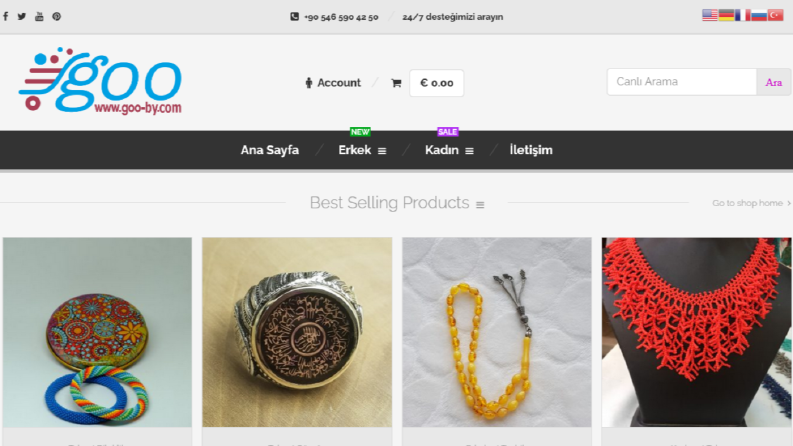Switch language with the French flag

[742, 15]
